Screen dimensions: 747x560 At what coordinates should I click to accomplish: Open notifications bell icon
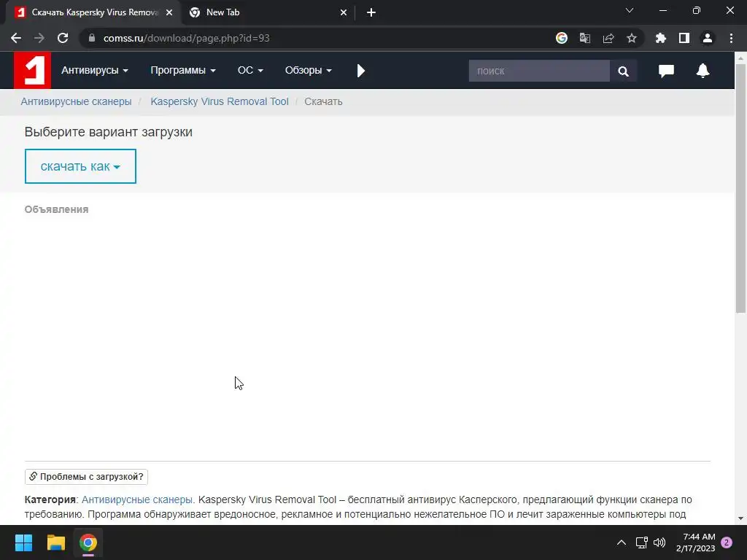703,71
